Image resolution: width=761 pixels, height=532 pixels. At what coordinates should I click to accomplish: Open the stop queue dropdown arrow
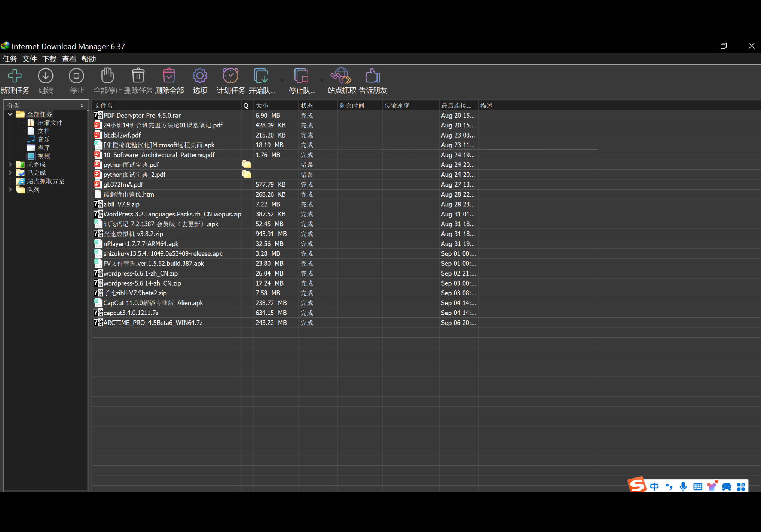pos(322,80)
